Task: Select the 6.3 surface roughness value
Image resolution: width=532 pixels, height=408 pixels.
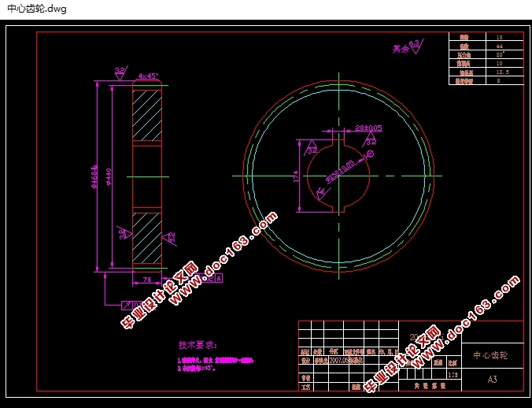Action: pos(414,43)
